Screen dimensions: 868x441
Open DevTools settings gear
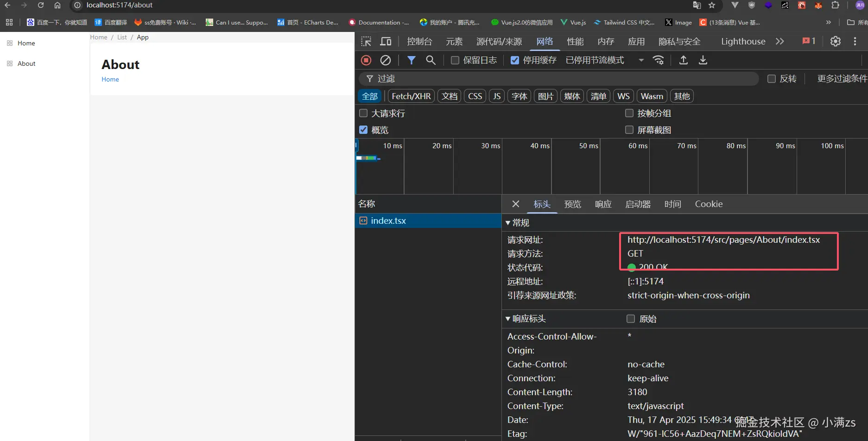(x=836, y=41)
